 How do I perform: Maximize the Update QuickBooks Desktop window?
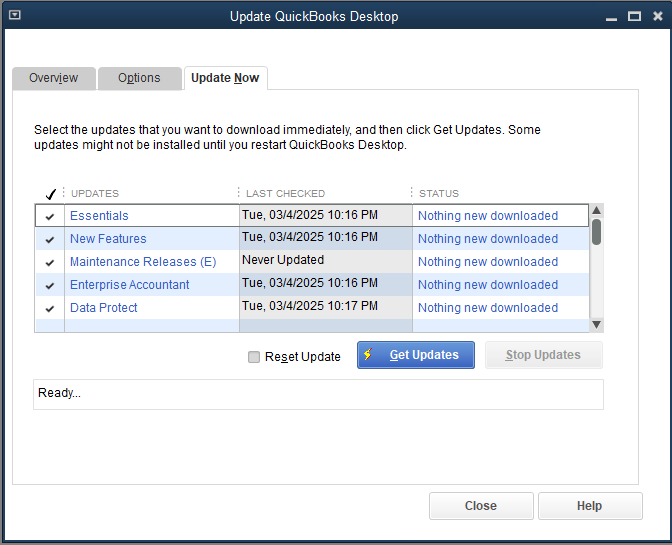634,17
